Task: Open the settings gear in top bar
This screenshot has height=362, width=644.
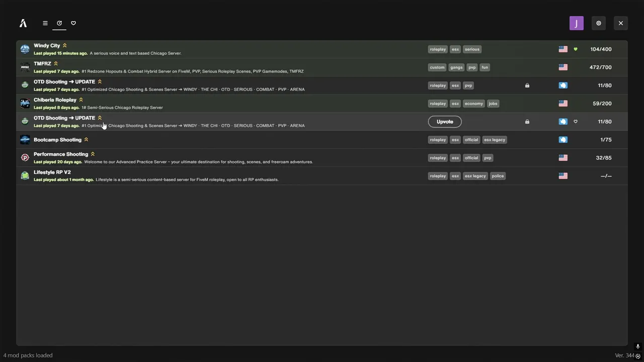Action: (x=599, y=23)
